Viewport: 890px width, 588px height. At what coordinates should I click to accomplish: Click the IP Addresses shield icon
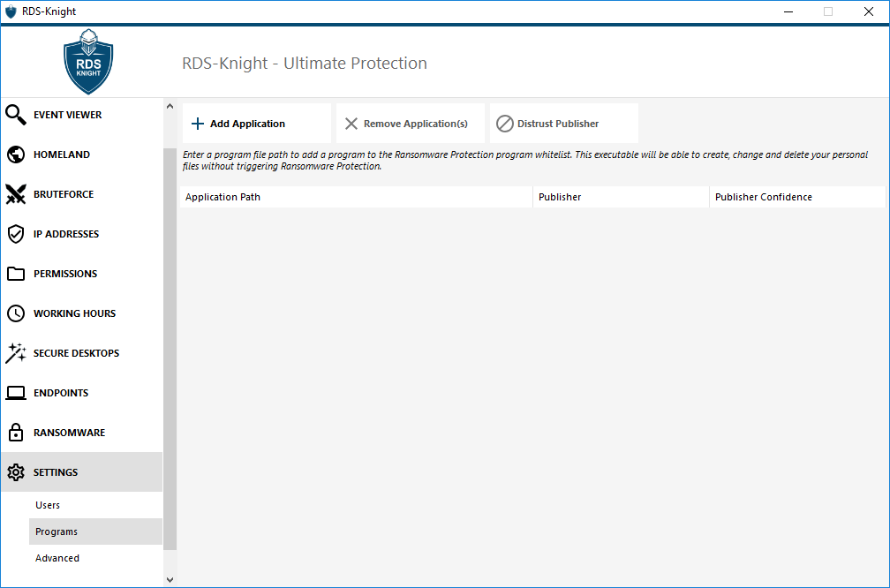[15, 234]
